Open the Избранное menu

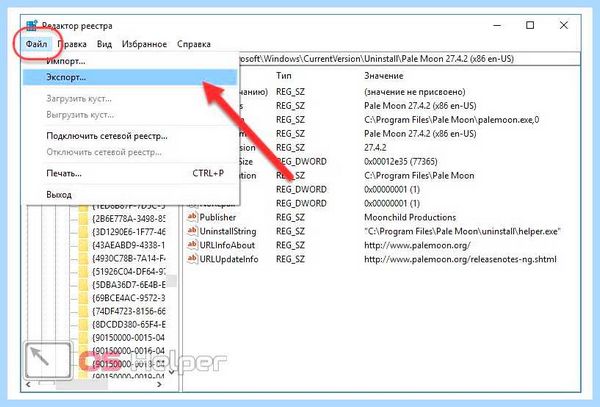(144, 44)
